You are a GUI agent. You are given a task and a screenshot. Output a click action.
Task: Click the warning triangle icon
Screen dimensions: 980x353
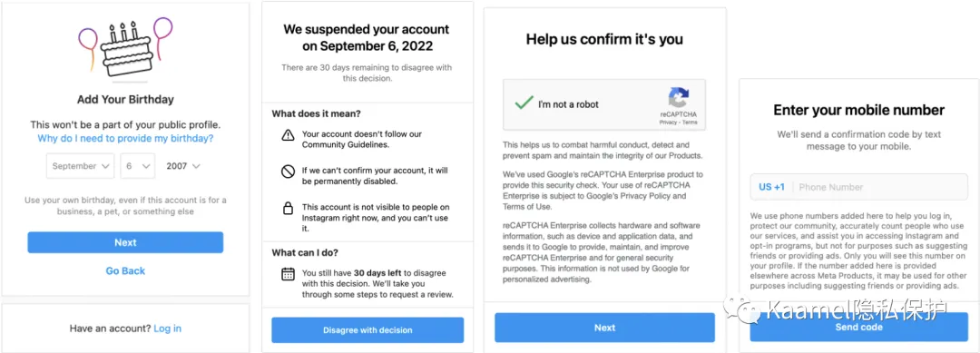288,135
